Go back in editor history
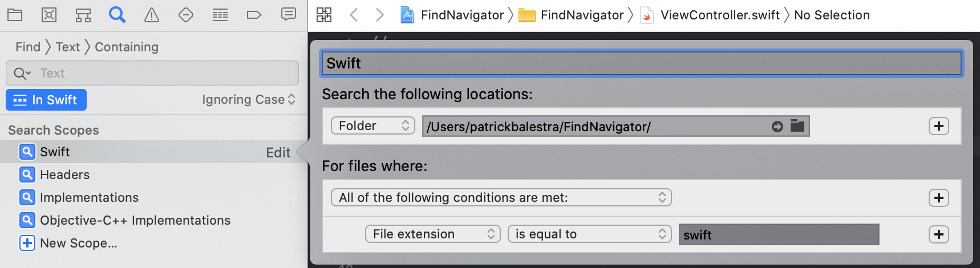 click(354, 15)
